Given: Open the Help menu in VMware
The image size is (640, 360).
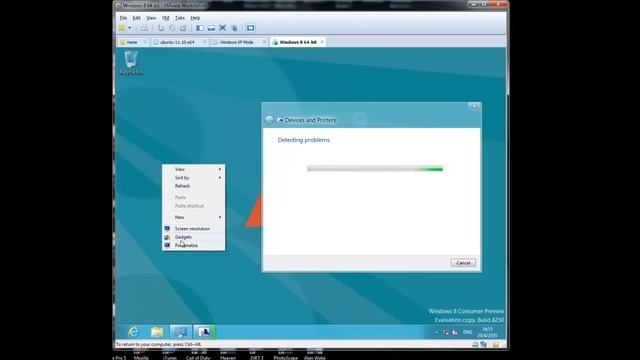Looking at the screenshot, I should pyautogui.click(x=195, y=18).
